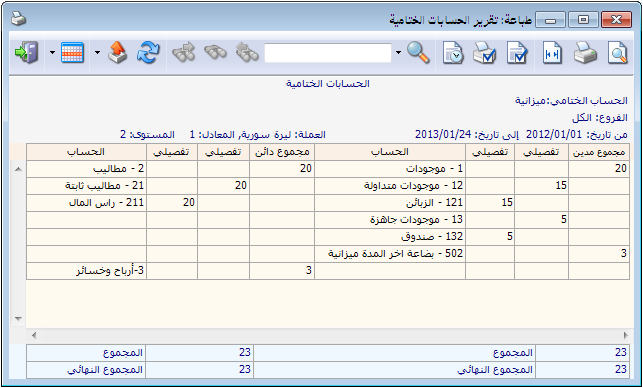Screen dimensions: 643x388
Task: Open dropdown arrow next to grid icon
Action: pos(52,53)
